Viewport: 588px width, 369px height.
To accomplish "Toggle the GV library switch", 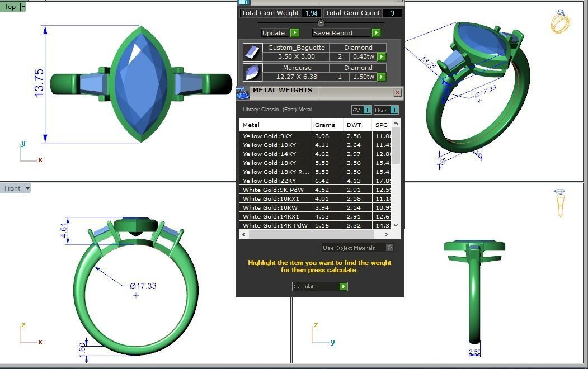I will [x=367, y=110].
